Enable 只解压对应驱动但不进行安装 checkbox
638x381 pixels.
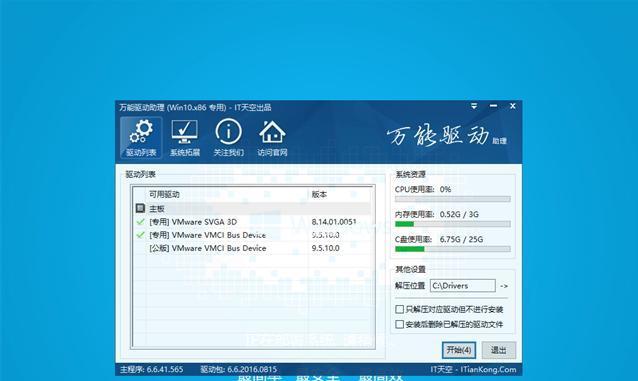[400, 309]
